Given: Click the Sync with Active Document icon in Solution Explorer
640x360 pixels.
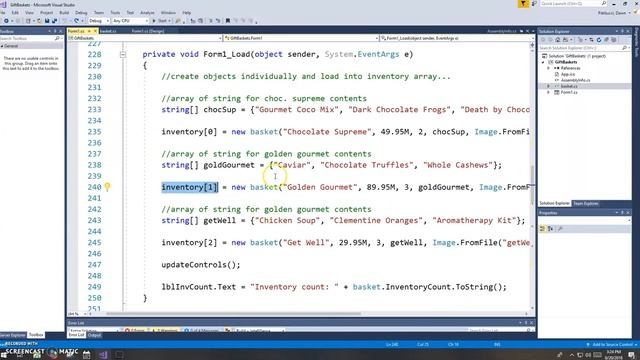Looking at the screenshot, I should (591, 40).
